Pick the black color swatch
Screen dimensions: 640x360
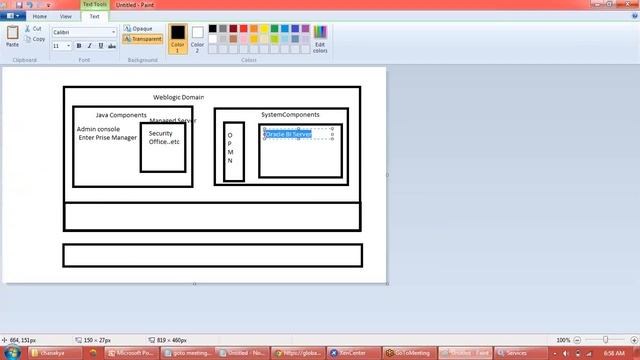coord(213,29)
